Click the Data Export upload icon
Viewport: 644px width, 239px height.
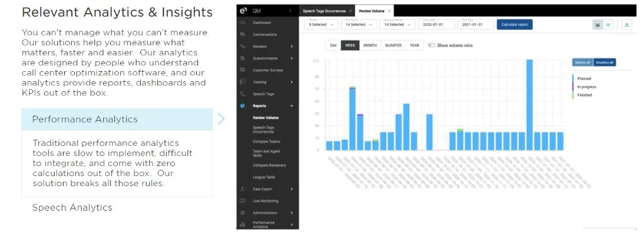243,189
